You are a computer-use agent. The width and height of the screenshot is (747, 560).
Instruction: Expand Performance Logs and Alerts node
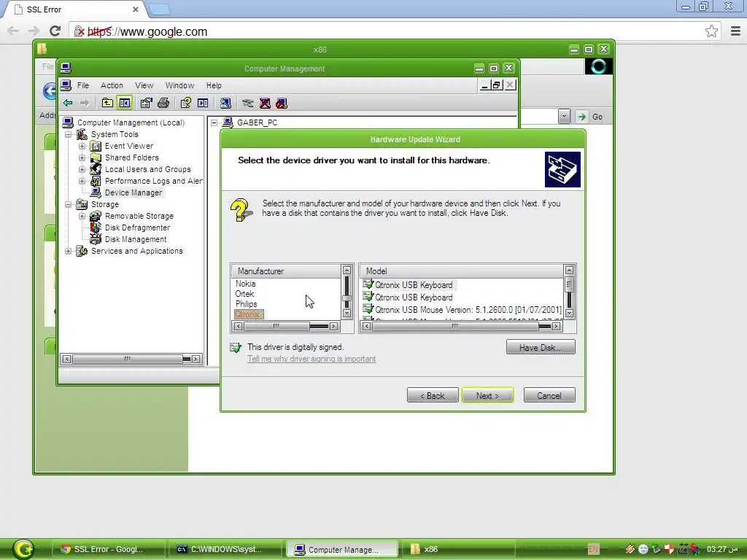point(82,181)
